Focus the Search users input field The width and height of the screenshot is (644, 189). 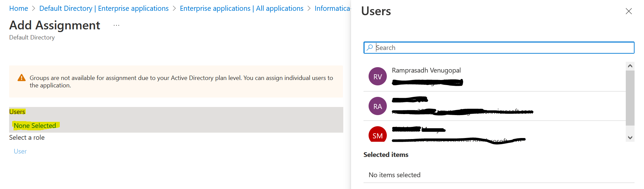click(499, 48)
